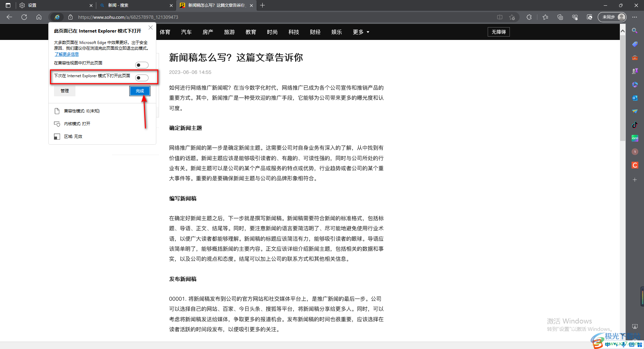Open Browser essentials heart icon
Viewport: 644px width, 349px height.
575,17
